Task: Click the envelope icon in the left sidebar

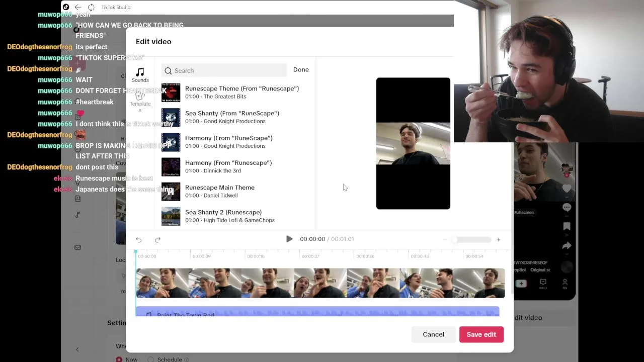Action: click(77, 247)
